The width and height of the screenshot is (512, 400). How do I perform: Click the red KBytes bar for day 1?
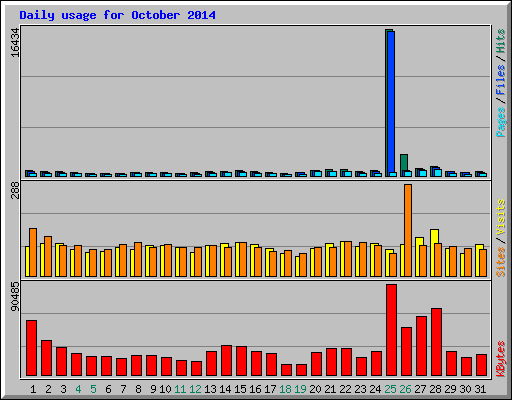point(31,348)
